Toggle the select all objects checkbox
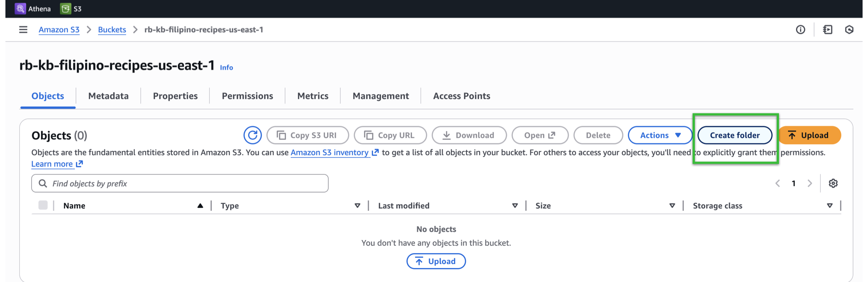The height and width of the screenshot is (282, 868). pyautogui.click(x=43, y=206)
